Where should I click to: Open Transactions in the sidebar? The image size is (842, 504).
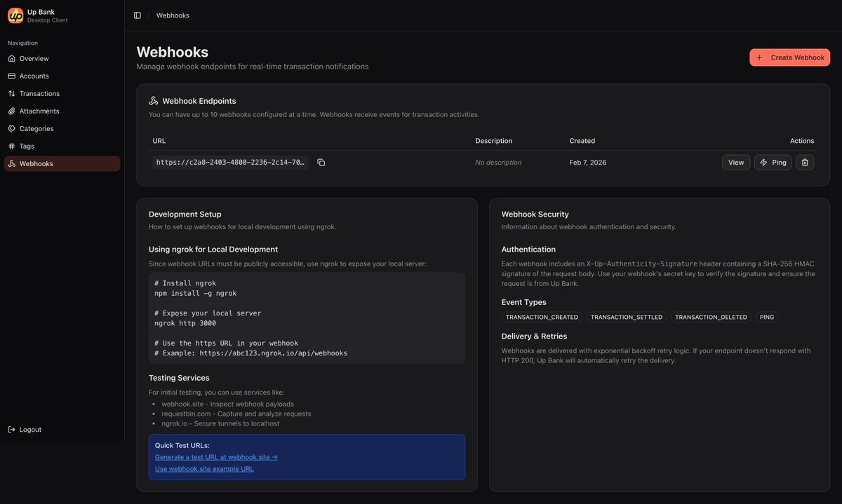pos(62,93)
